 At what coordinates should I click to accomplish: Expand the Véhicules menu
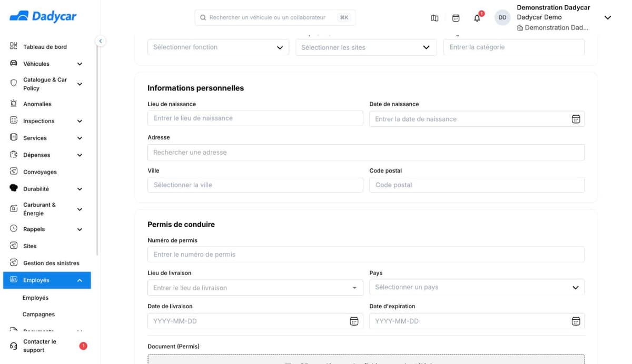tap(80, 64)
